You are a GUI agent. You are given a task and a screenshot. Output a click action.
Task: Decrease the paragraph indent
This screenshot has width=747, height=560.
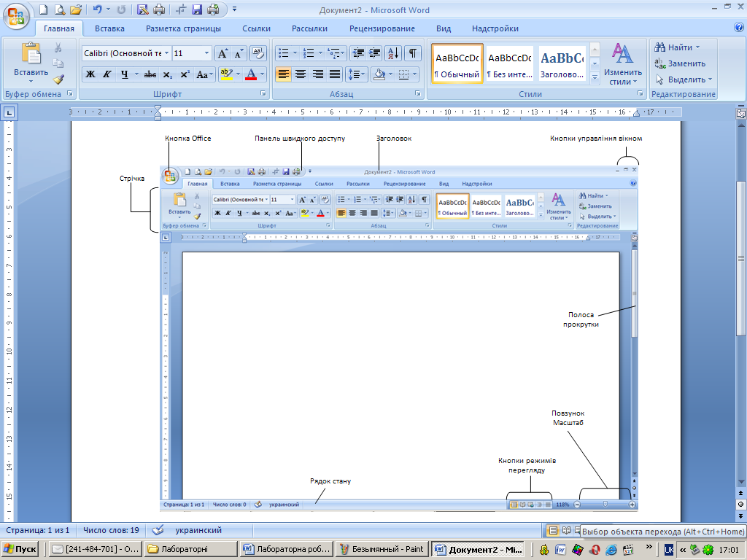point(358,53)
